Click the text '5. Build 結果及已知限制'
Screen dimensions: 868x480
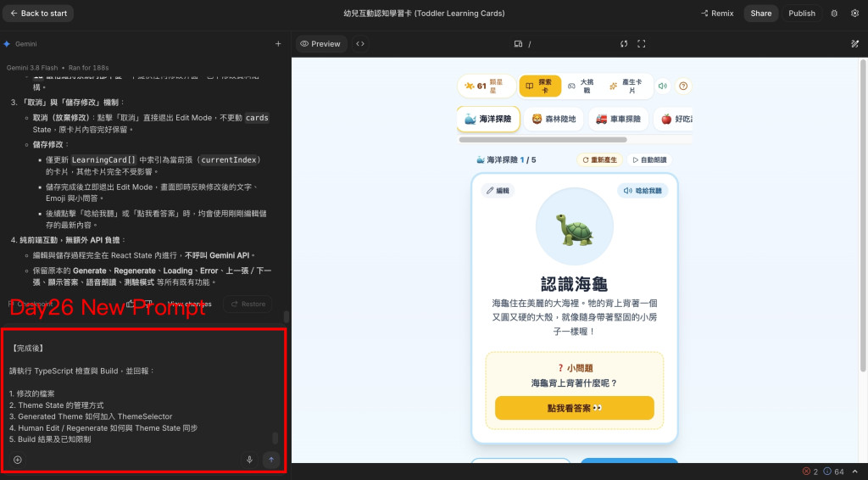[50, 439]
